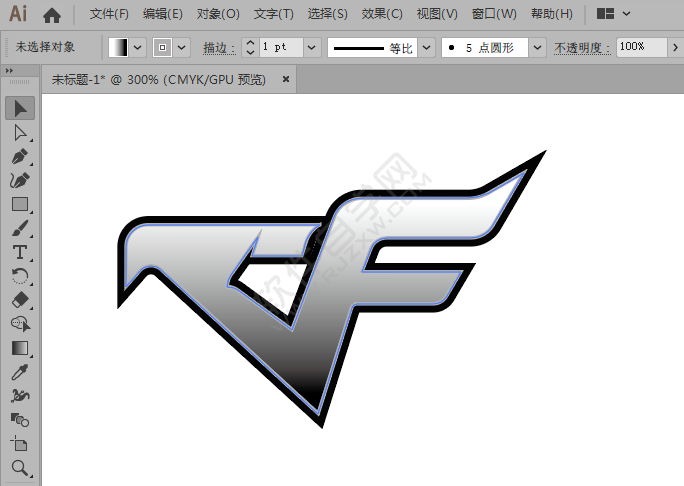Select the Shape Builder tool
This screenshot has height=486, width=684.
pos(20,324)
